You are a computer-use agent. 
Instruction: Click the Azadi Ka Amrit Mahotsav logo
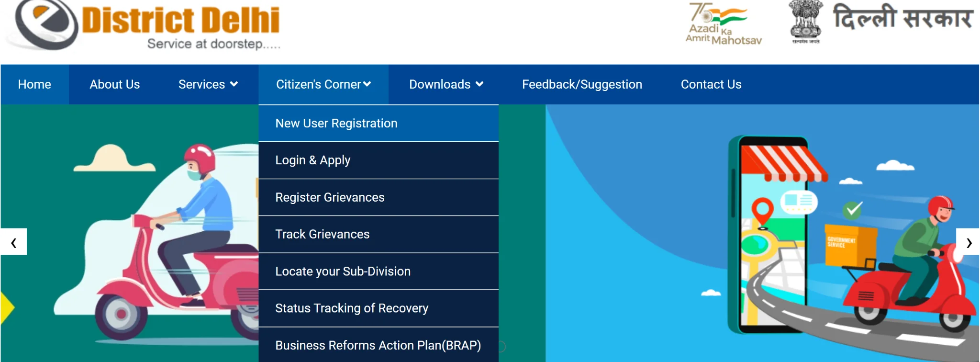(723, 24)
